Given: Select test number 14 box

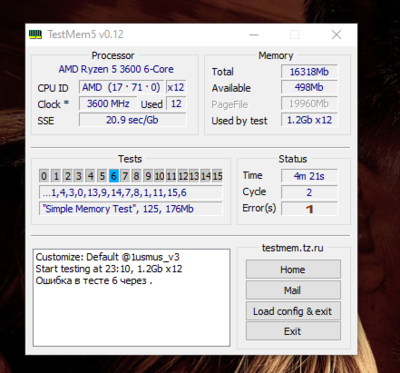Looking at the screenshot, I should pyautogui.click(x=206, y=176).
